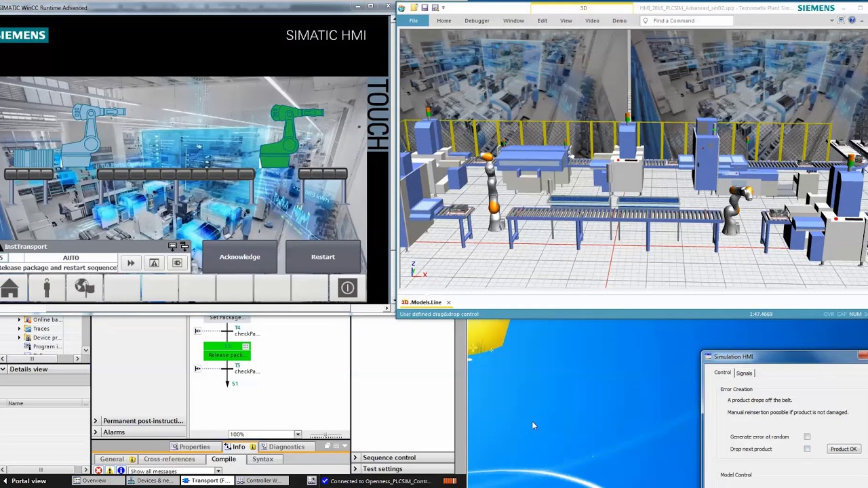
Task: Open the Debugger ribbon tab
Action: click(x=477, y=20)
